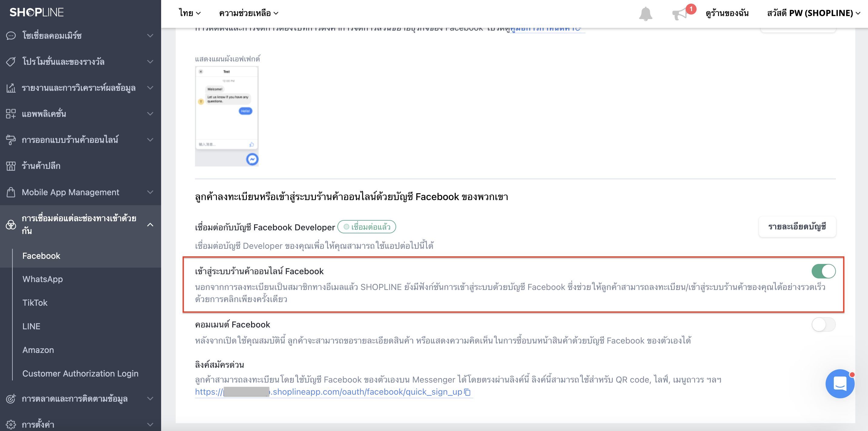Select WhatsApp in the sidebar
Viewport: 868px width, 431px height.
pyautogui.click(x=42, y=279)
